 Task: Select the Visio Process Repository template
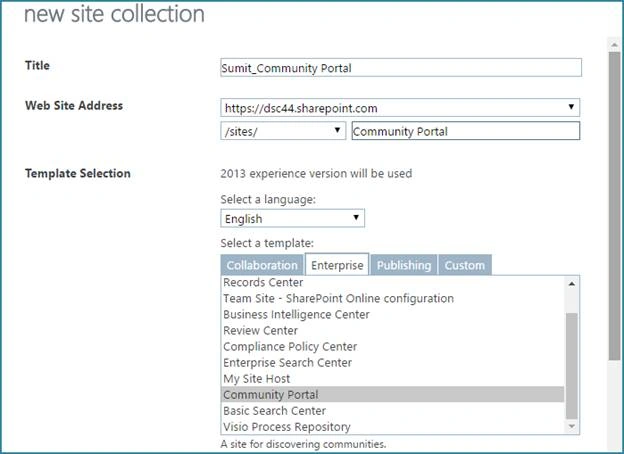(x=392, y=427)
